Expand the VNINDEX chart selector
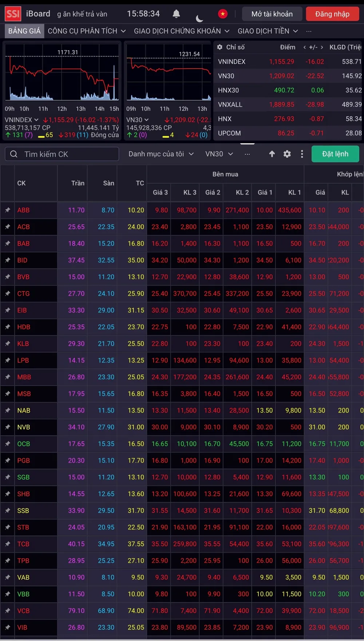Screen dimensions: 364x641 point(21,120)
